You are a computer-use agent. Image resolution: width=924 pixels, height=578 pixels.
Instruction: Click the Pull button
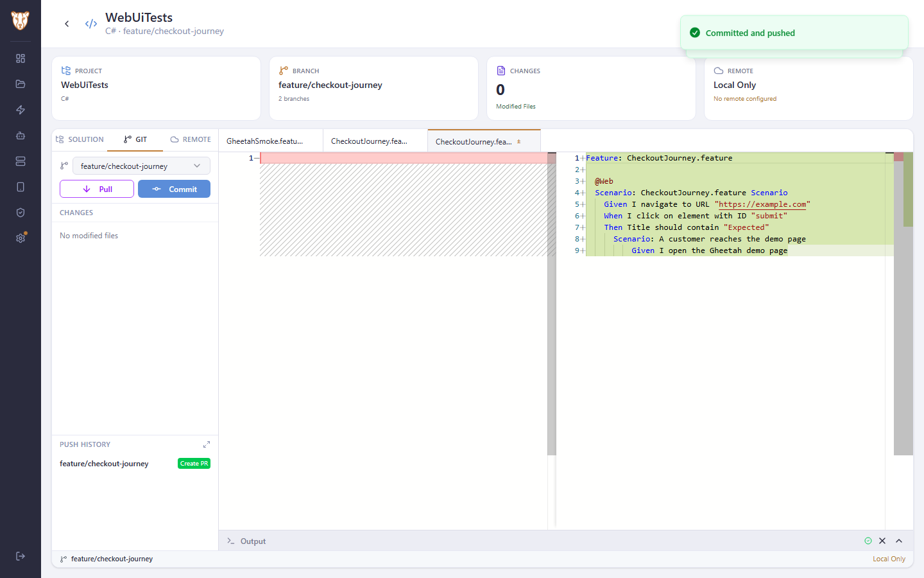pos(97,189)
